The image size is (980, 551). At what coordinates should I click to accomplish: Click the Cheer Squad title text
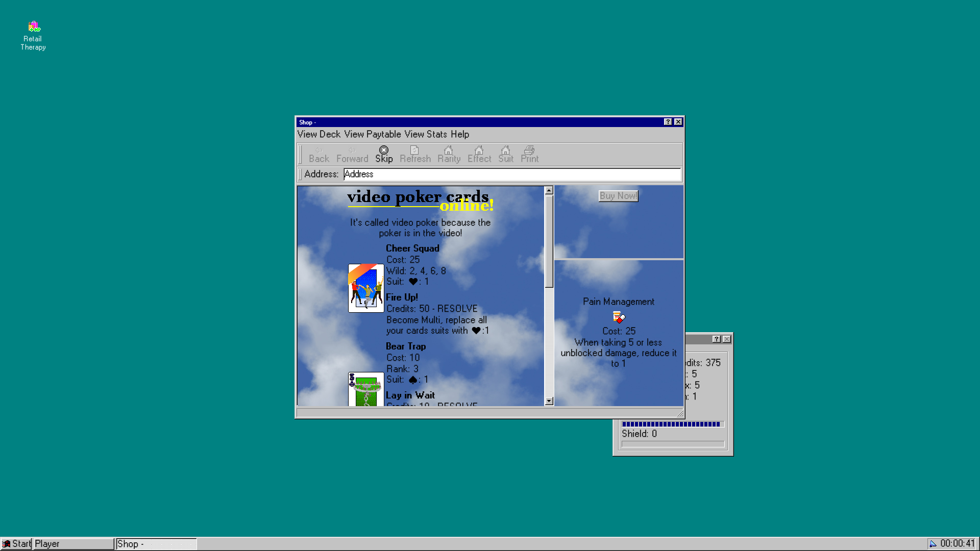(412, 248)
